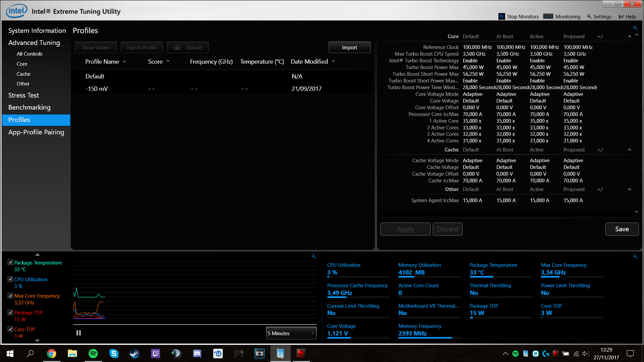Click the Export Profile button
This screenshot has width=644, height=362.
point(142,47)
